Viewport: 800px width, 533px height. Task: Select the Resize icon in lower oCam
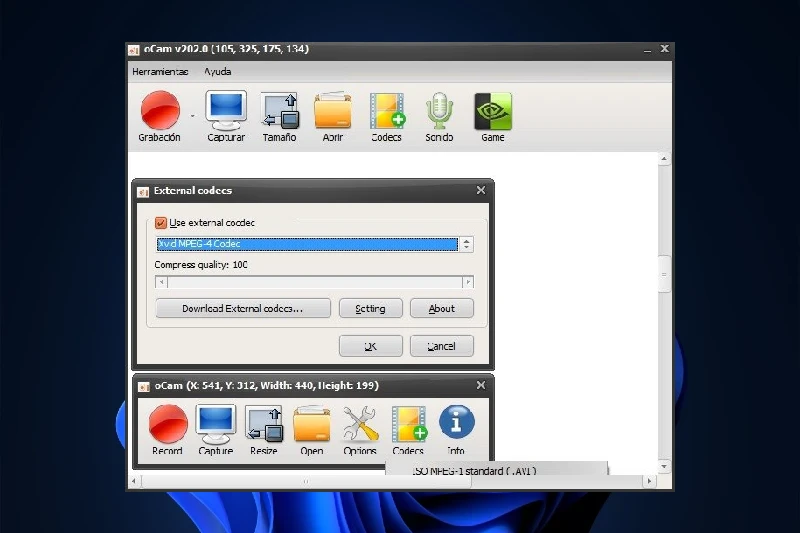click(x=264, y=424)
